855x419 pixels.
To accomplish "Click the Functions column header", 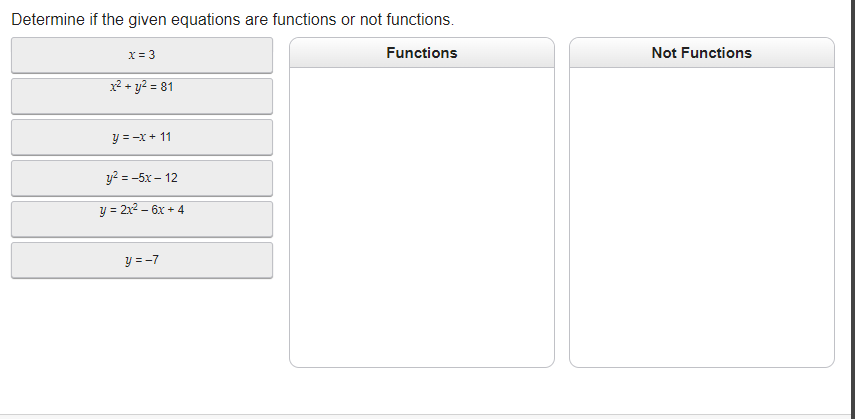I will (422, 53).
